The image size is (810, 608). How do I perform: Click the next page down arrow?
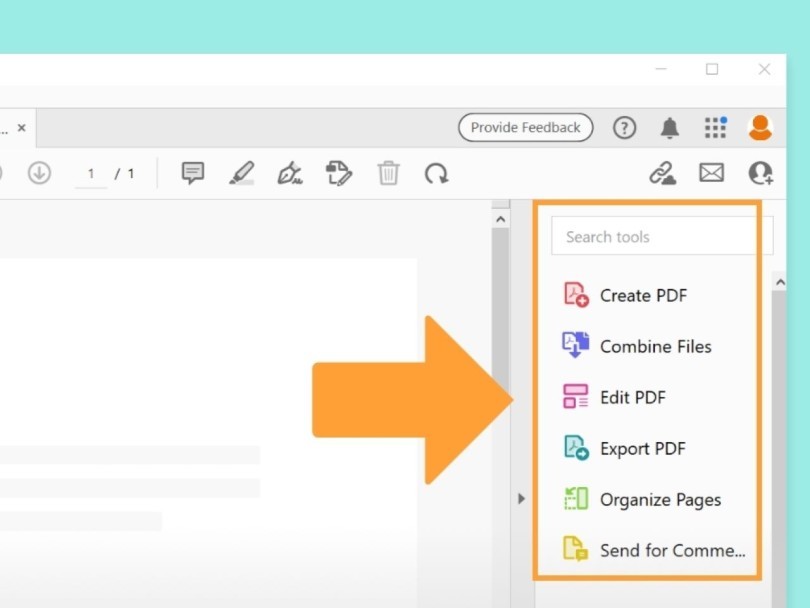point(40,172)
